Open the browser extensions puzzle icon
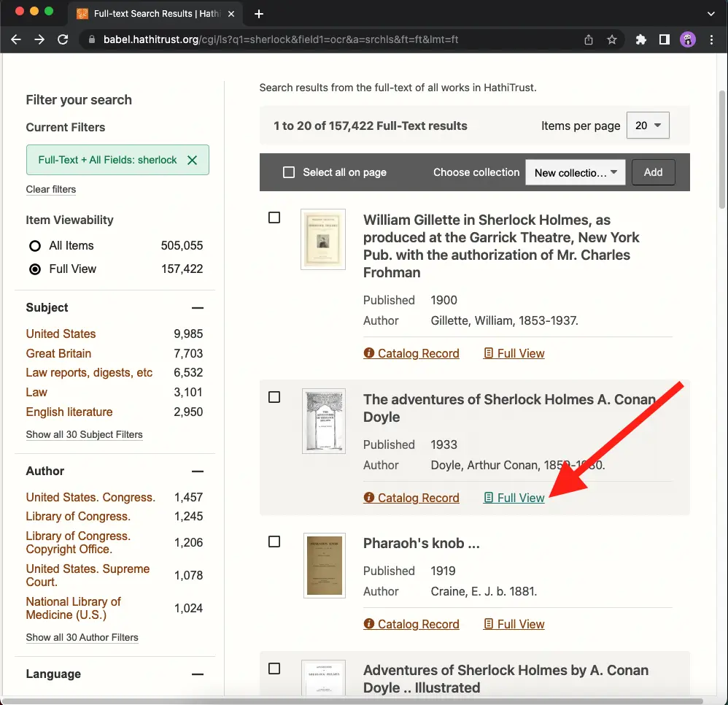Image resolution: width=728 pixels, height=705 pixels. (x=641, y=39)
